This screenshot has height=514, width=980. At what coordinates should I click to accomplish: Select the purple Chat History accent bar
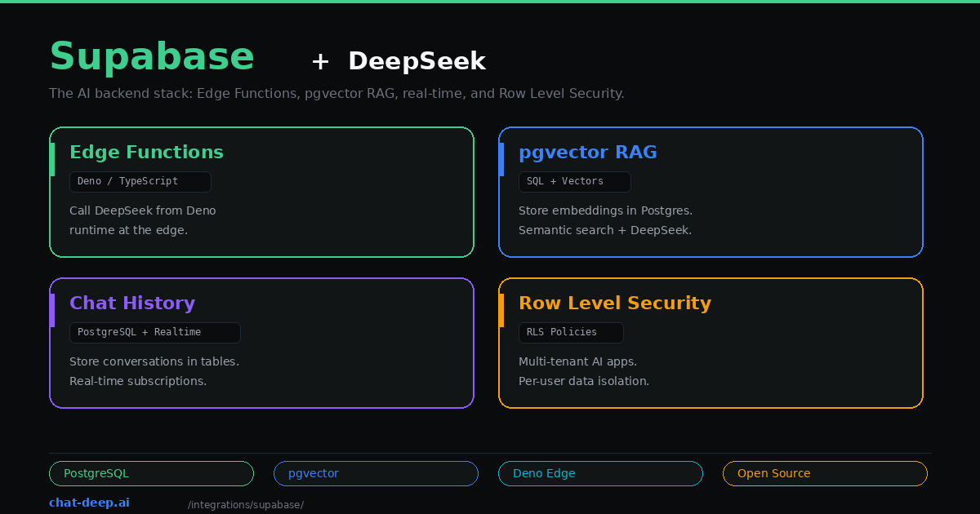[x=53, y=309]
